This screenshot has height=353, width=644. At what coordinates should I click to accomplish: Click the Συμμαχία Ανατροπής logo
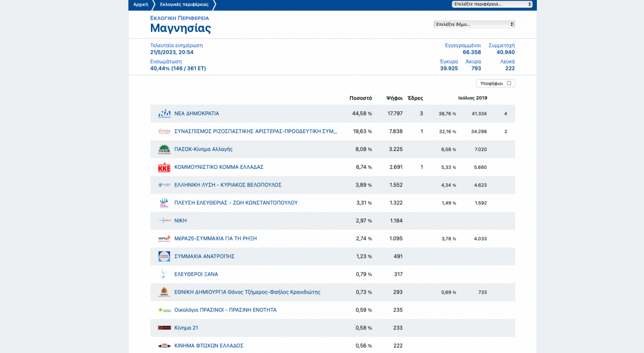pos(164,256)
